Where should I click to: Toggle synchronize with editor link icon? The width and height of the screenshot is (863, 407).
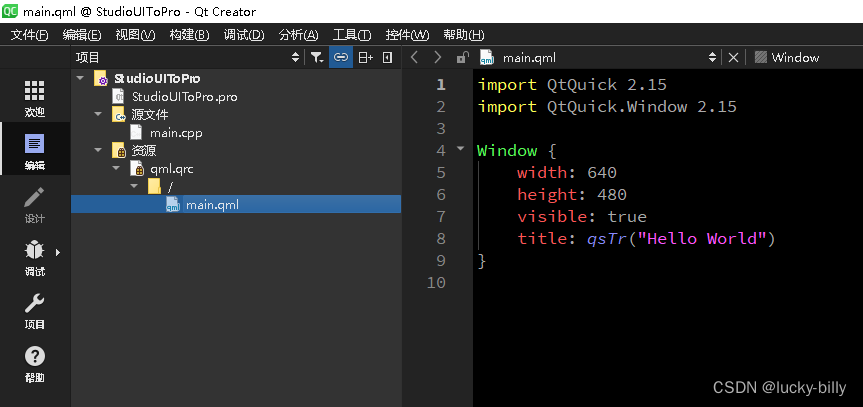pos(341,57)
